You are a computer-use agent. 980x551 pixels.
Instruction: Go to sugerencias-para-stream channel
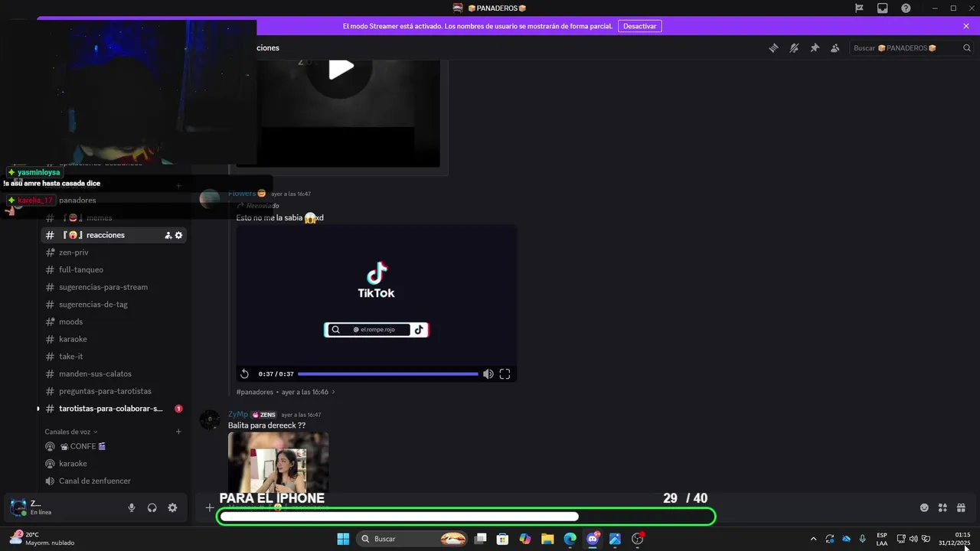coord(113,287)
